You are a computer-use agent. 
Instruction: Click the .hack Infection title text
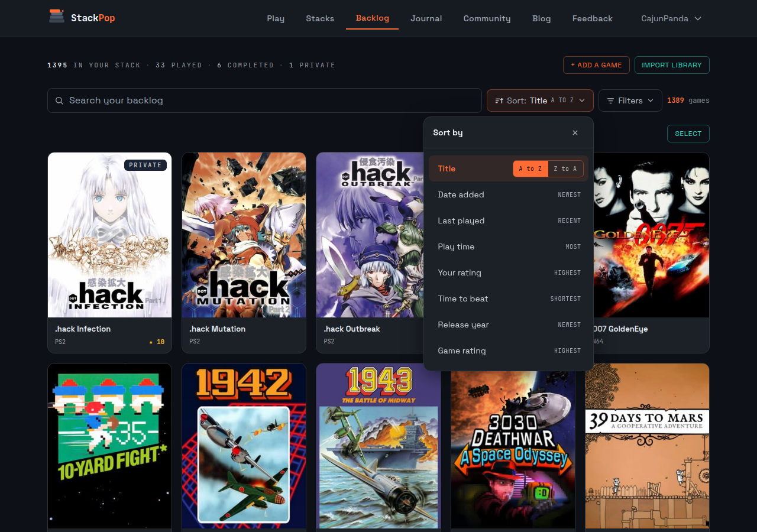(x=83, y=329)
